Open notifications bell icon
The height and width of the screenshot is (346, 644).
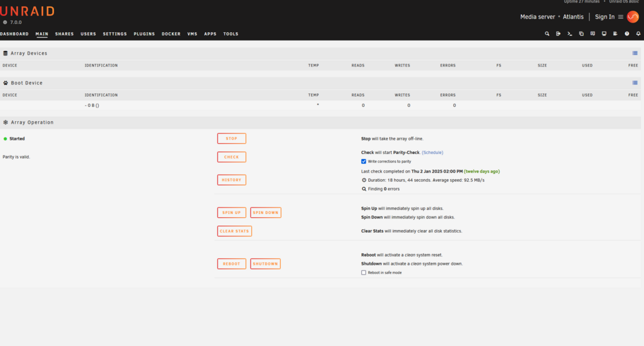click(638, 34)
